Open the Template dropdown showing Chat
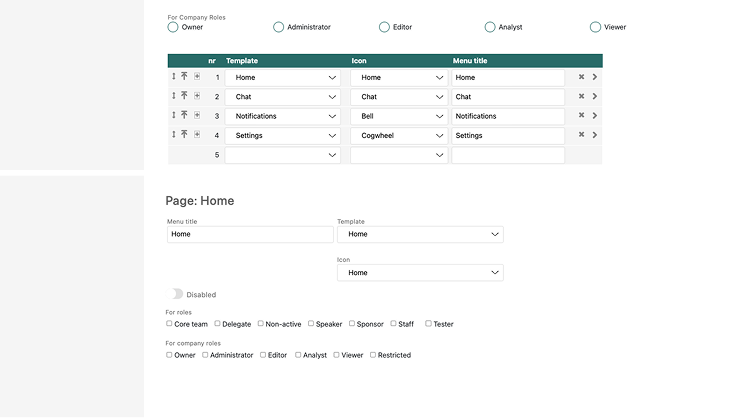Screen dimensions: 735x418 [283, 97]
